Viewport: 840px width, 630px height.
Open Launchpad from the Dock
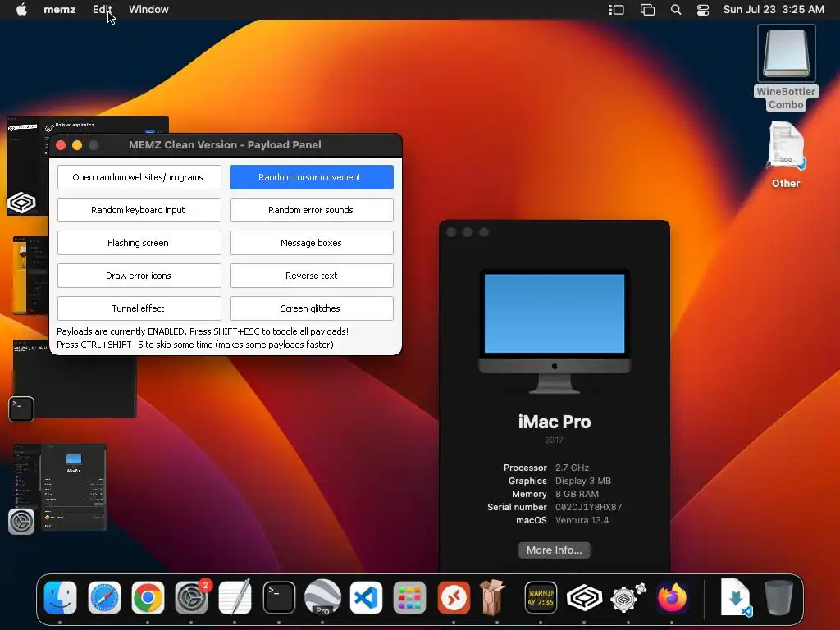pos(410,597)
